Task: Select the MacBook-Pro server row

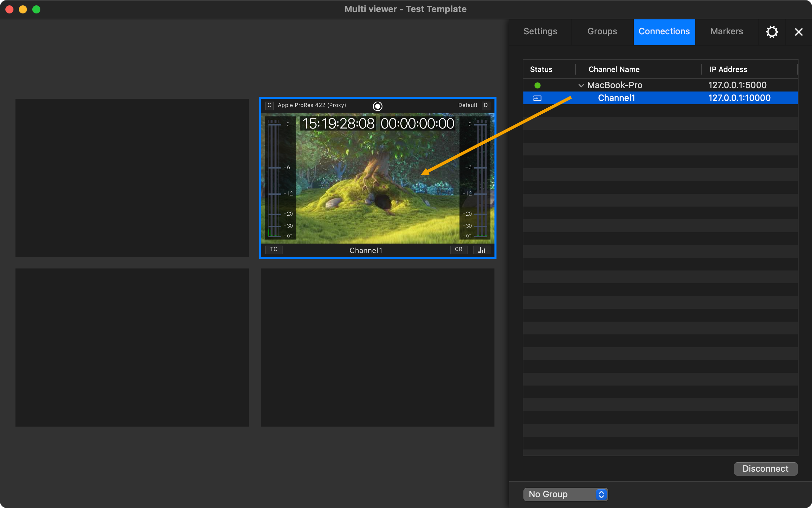Action: pyautogui.click(x=660, y=85)
